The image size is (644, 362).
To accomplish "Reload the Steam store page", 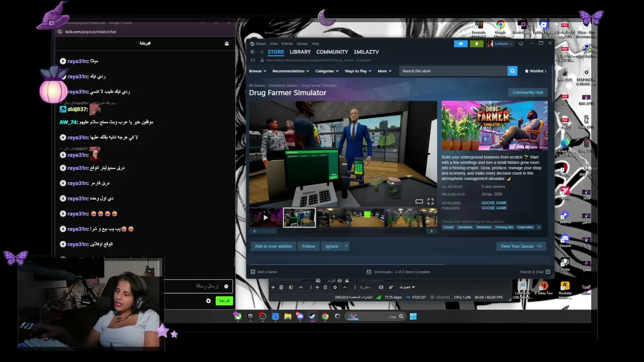I will tap(253, 60).
